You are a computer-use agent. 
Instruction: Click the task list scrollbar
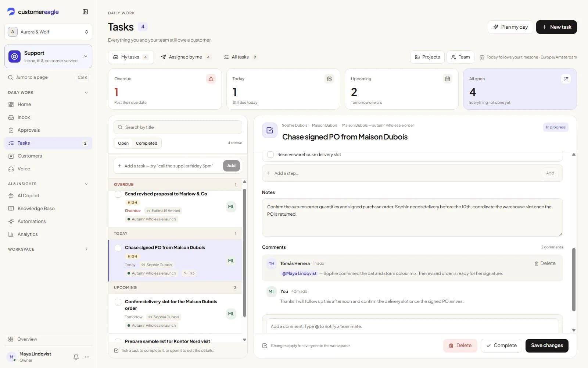point(245,253)
